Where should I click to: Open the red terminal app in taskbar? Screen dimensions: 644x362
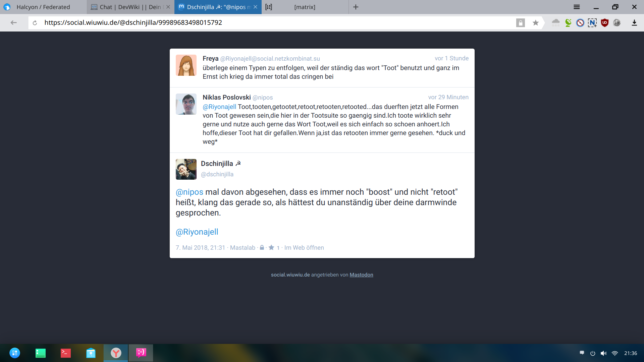(66, 353)
